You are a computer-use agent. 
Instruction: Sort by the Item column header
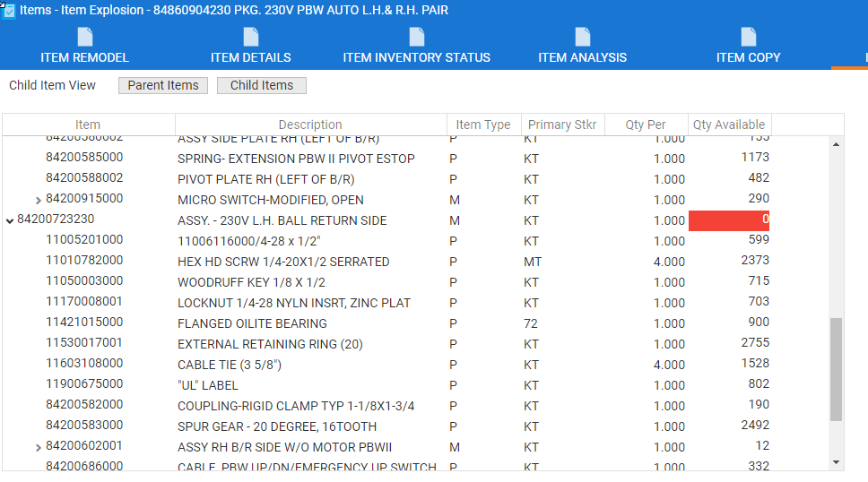[88, 125]
